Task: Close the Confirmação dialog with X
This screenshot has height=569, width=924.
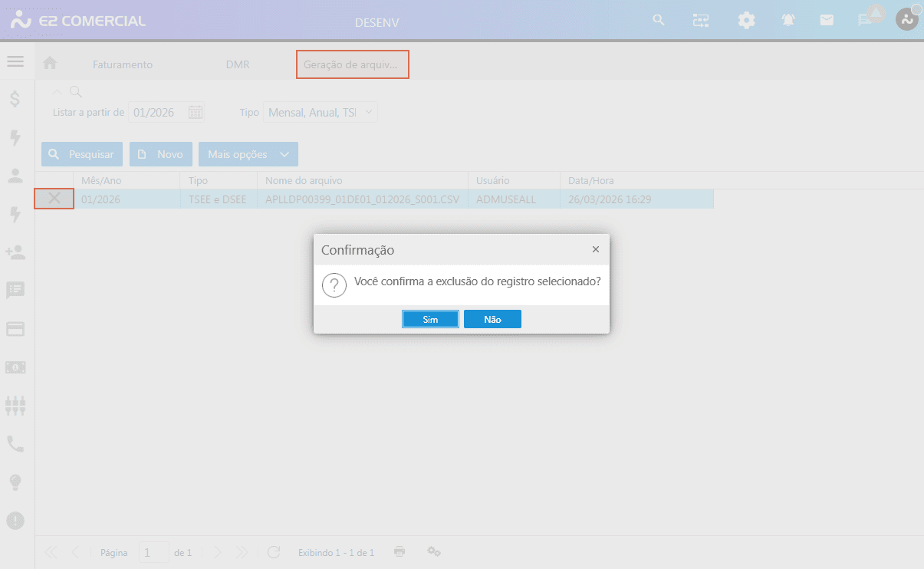Action: pyautogui.click(x=596, y=249)
